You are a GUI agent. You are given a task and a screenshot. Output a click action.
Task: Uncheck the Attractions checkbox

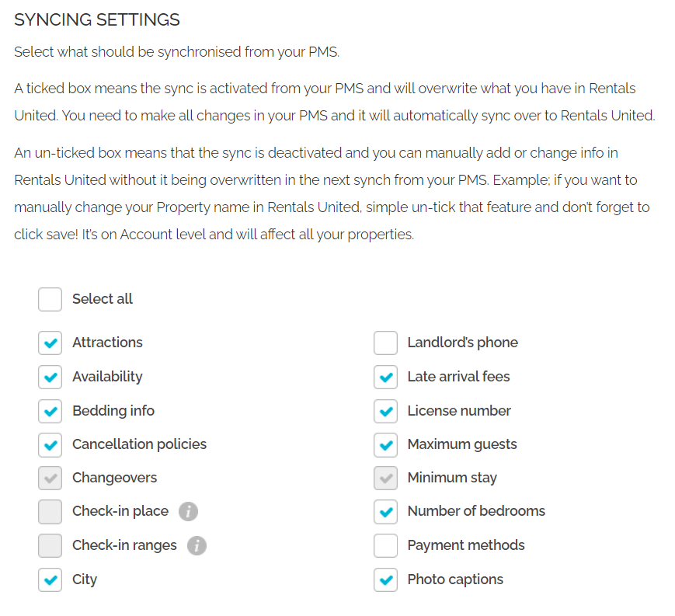coord(50,343)
